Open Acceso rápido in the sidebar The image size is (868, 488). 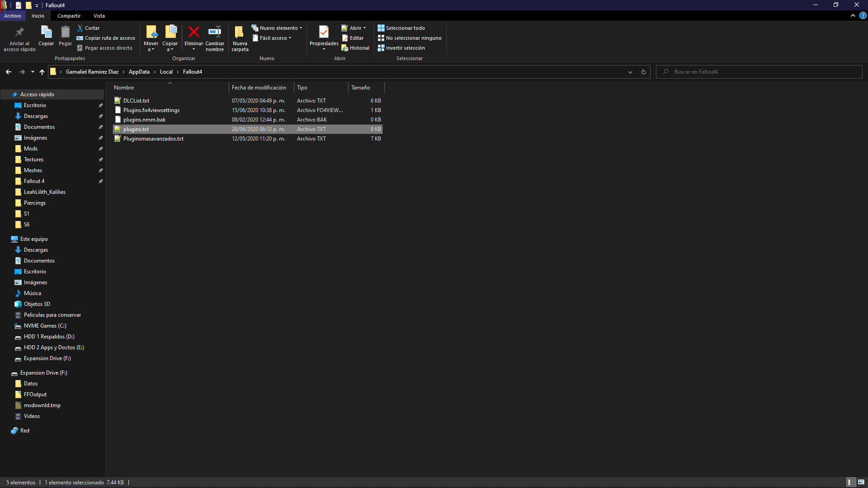52,94
